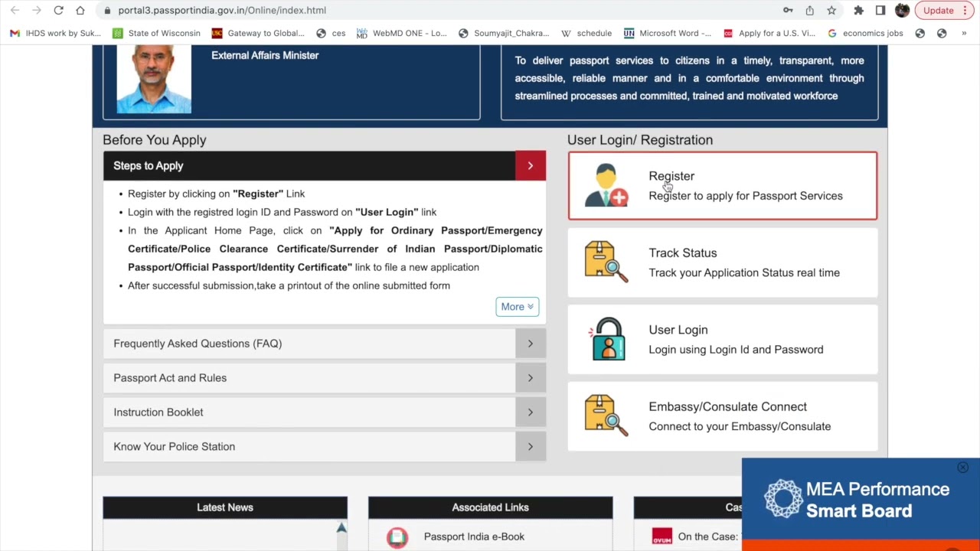Viewport: 980px width, 551px height.
Task: Open the Apply for a U.S. Visa bookmark
Action: 769,33
